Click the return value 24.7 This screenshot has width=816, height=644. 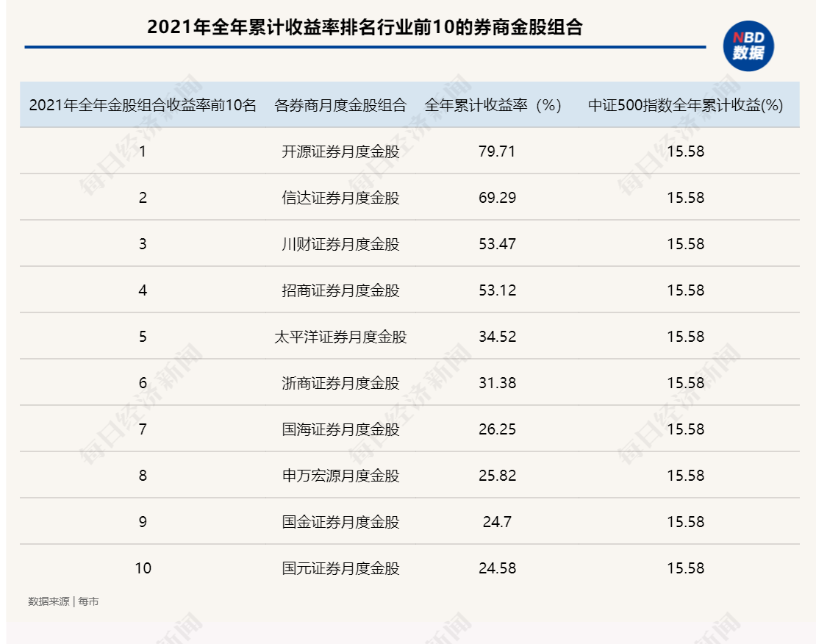click(x=497, y=522)
